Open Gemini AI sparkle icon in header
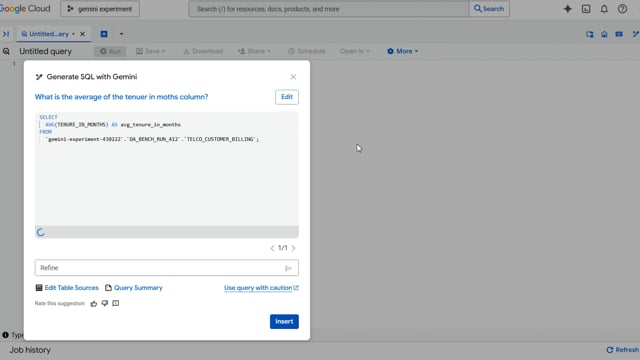 pyautogui.click(x=567, y=9)
